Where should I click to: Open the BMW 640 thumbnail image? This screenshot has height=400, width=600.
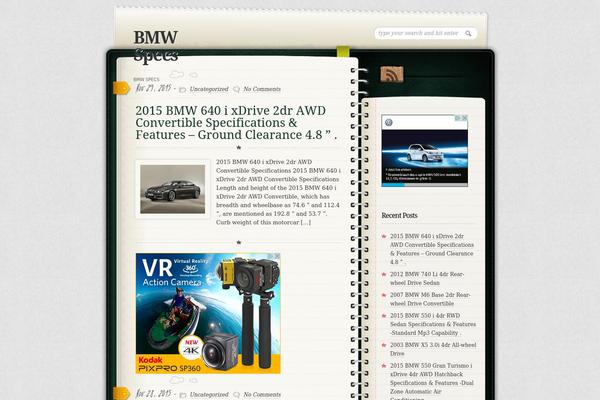pyautogui.click(x=173, y=189)
